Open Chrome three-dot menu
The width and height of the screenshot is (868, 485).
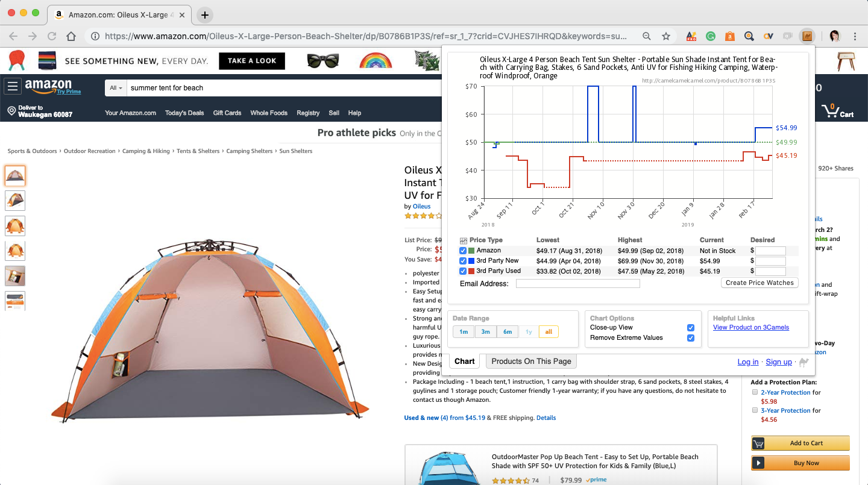[x=855, y=36]
